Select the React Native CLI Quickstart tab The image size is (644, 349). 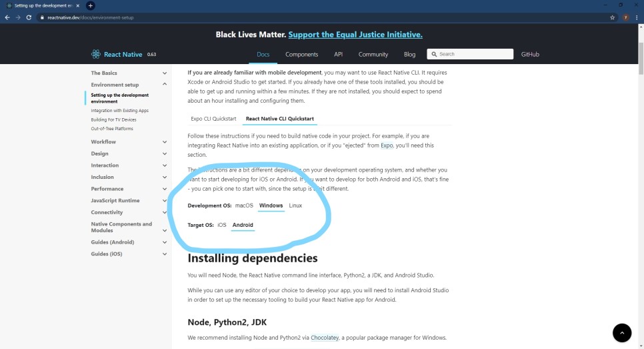point(280,119)
